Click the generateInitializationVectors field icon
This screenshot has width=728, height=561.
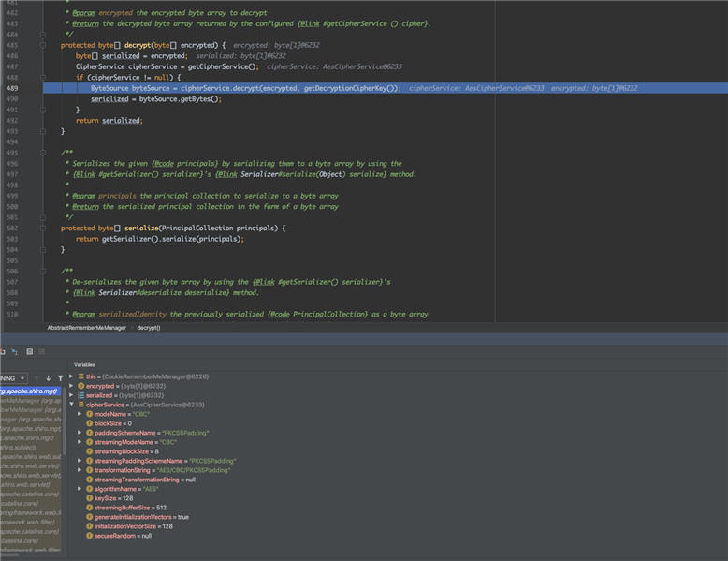[89, 517]
